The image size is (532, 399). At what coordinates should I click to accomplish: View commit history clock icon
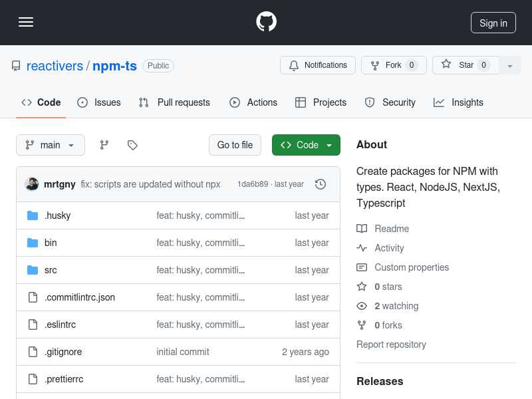coord(321,184)
